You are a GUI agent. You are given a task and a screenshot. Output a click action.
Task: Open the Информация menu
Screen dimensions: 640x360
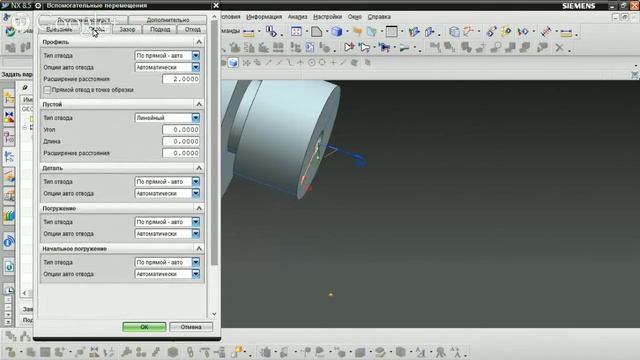point(264,17)
